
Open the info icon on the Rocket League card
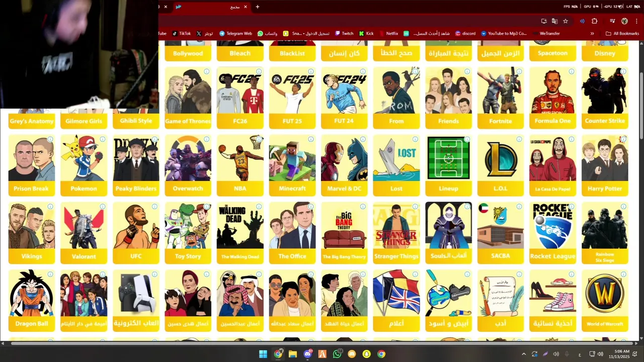[572, 207]
